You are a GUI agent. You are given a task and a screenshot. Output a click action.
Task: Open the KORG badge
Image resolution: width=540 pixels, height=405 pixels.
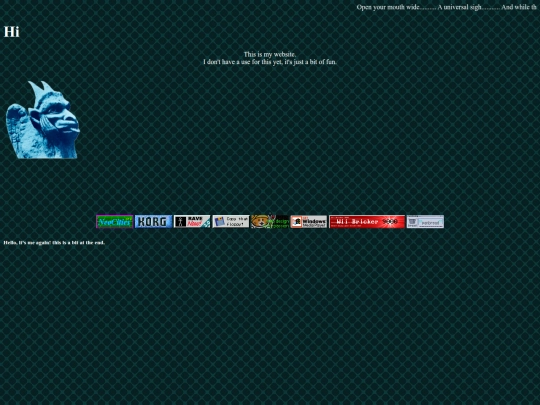point(153,221)
